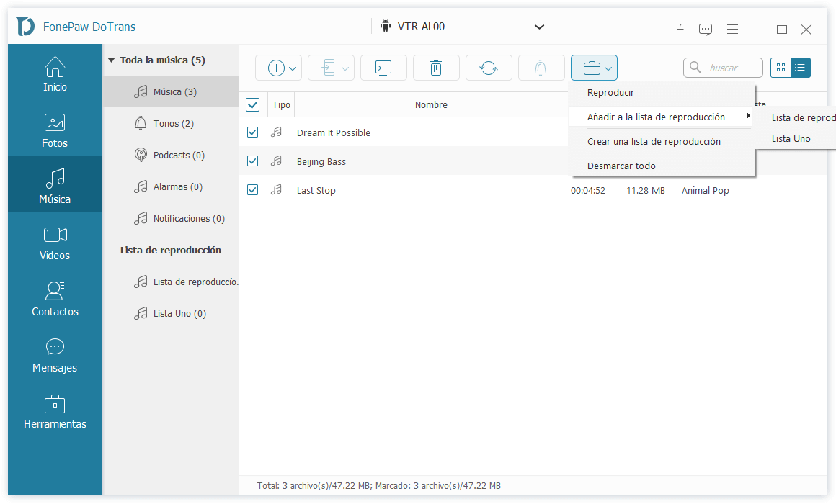Screen dimensions: 836x504
Task: Open the VTR-AL00 device dropdown
Action: coord(538,27)
